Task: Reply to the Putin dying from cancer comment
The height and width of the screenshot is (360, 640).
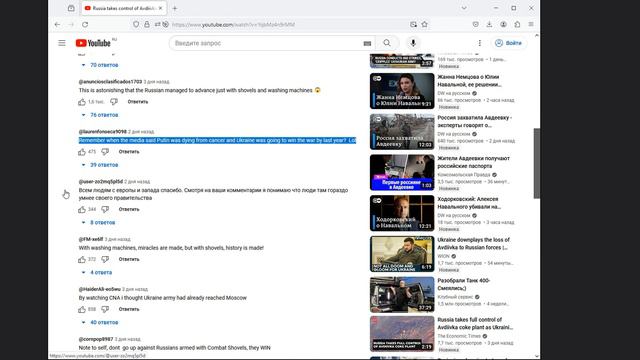Action: pyautogui.click(x=129, y=152)
